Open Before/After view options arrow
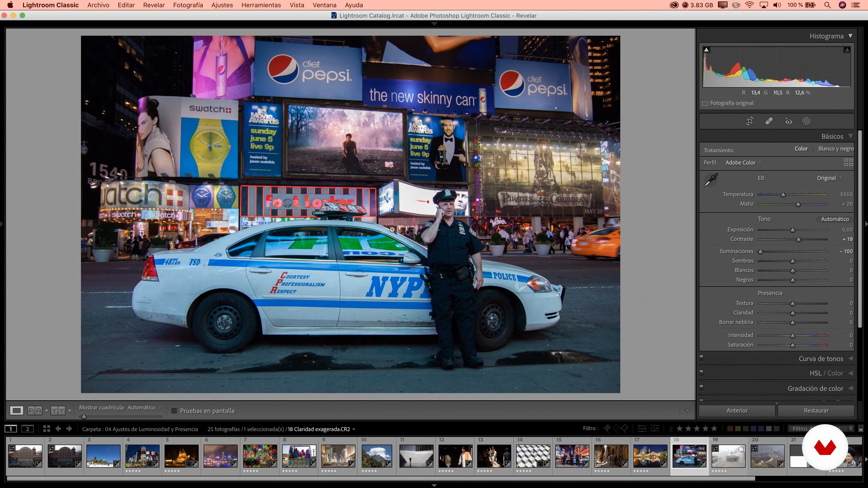 click(69, 411)
